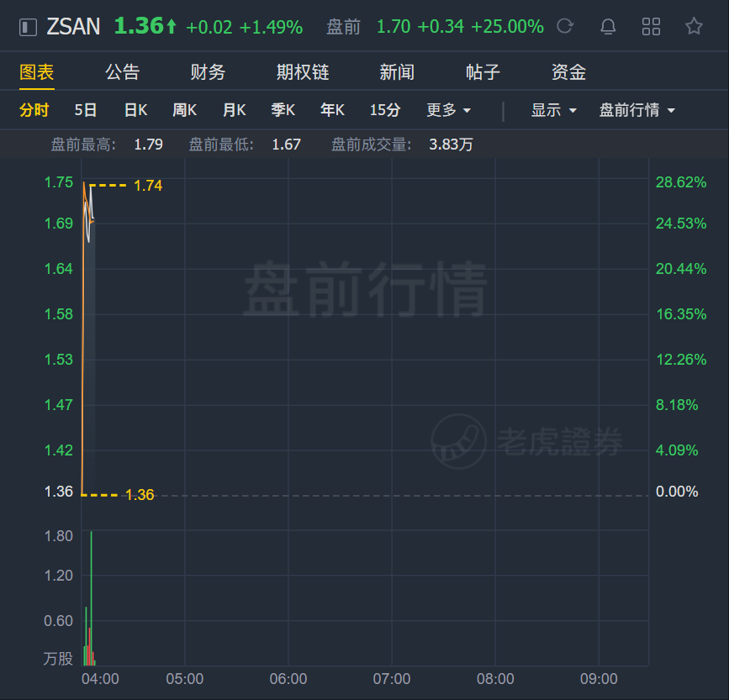Select the 15分 interval button
The height and width of the screenshot is (700, 729).
click(385, 110)
